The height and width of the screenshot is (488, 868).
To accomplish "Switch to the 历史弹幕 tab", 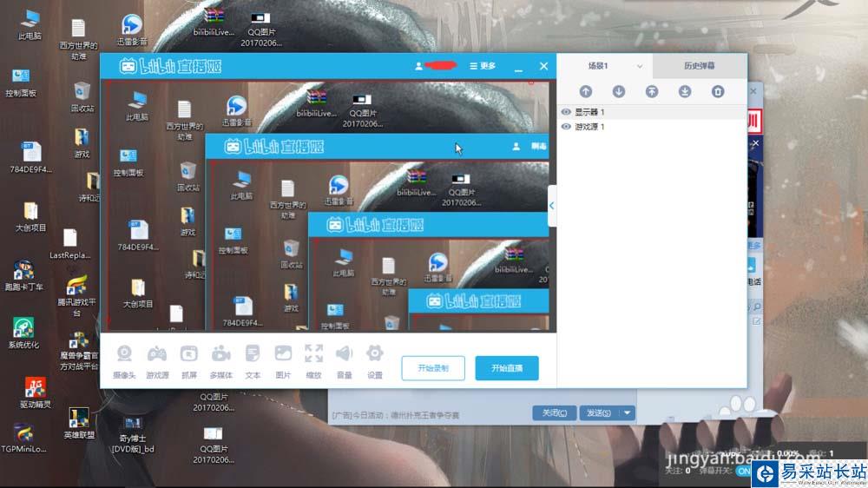I will coord(699,66).
